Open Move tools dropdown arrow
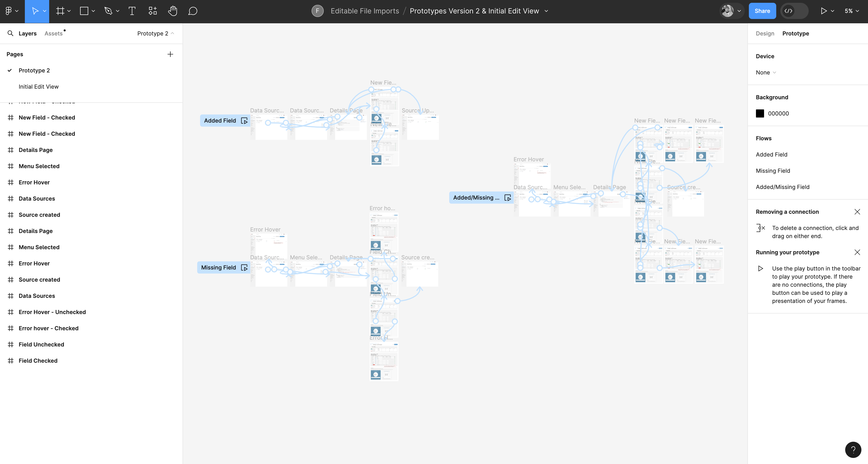 (44, 11)
